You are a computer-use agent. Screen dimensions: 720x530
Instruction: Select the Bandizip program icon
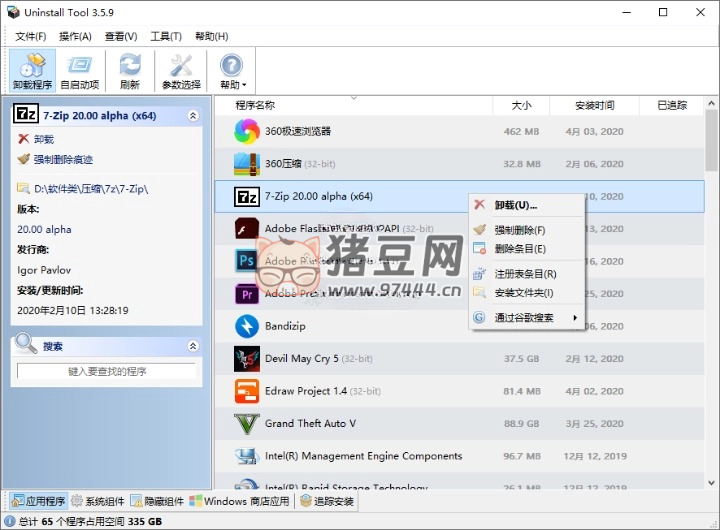point(247,326)
